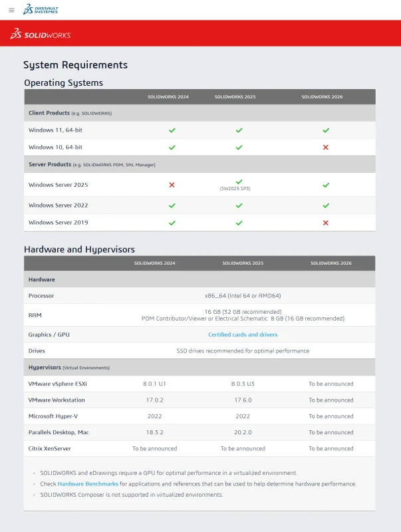This screenshot has height=532, width=401.
Task: Click the "17.0.2" VMware Workstation value
Action: (x=155, y=400)
